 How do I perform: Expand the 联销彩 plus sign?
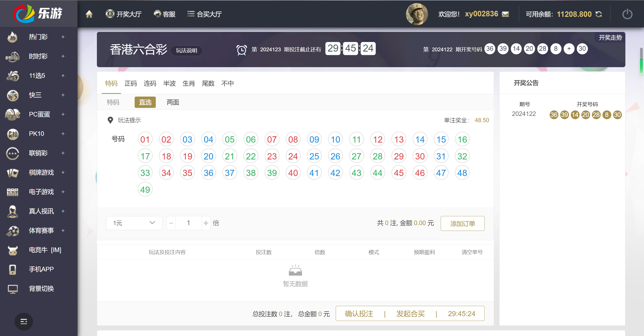[63, 153]
